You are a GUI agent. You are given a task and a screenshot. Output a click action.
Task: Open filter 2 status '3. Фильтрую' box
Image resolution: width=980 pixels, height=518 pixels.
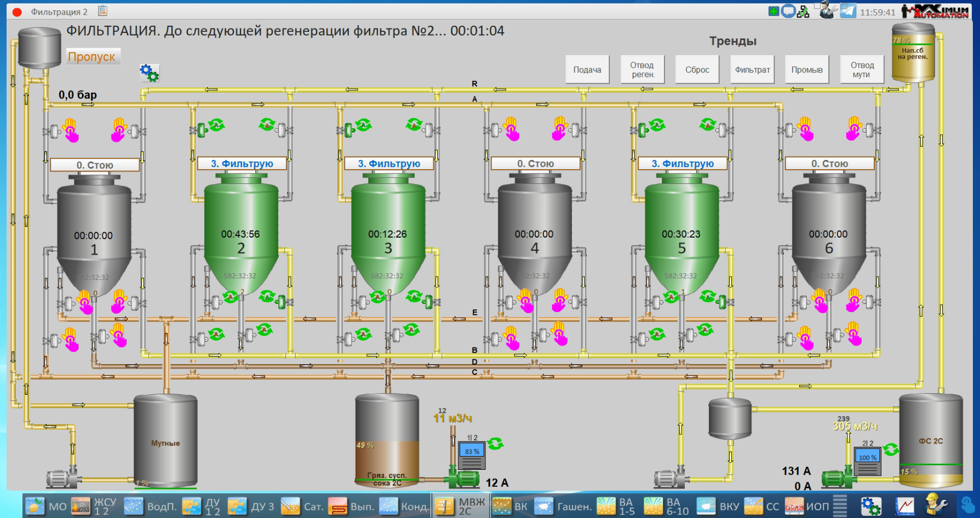(242, 164)
